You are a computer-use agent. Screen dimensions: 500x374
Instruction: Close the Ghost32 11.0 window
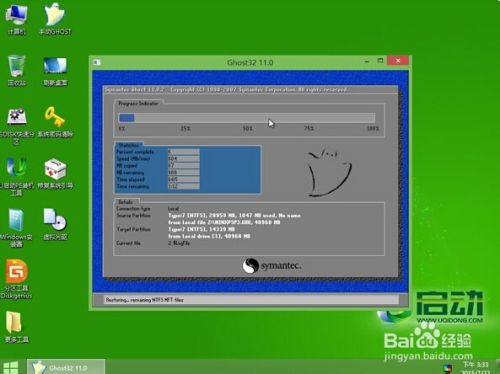[398, 61]
